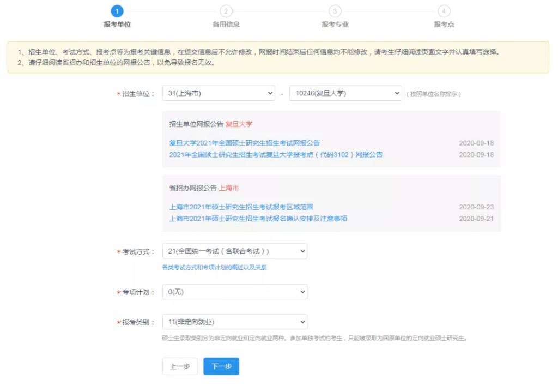558x392 pixels.
Task: Open the school dropdown showing 10246(复旦大学)
Action: click(345, 93)
